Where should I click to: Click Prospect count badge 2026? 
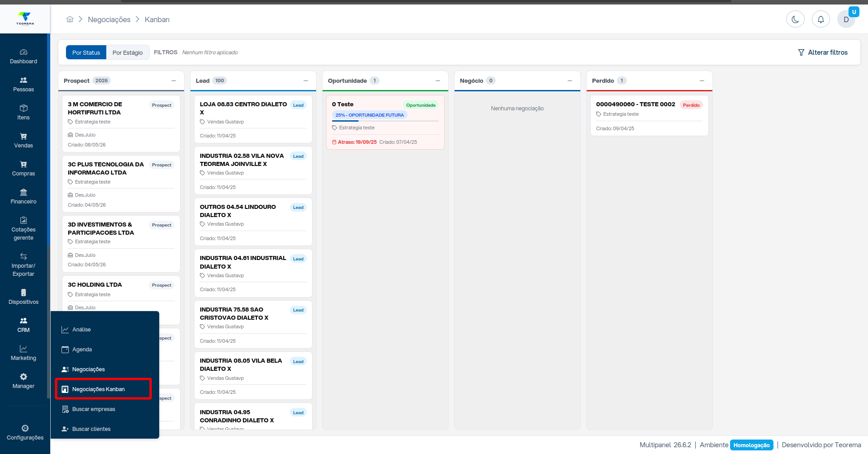(x=101, y=80)
